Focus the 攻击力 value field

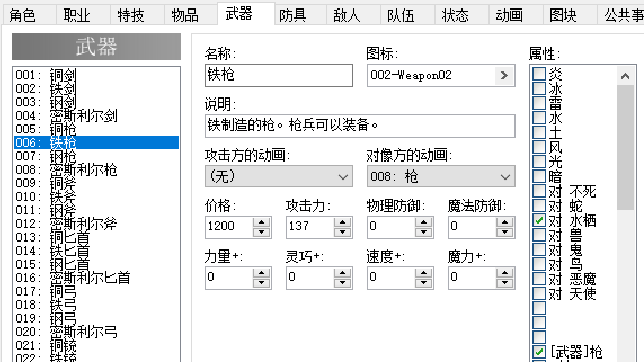pos(310,227)
